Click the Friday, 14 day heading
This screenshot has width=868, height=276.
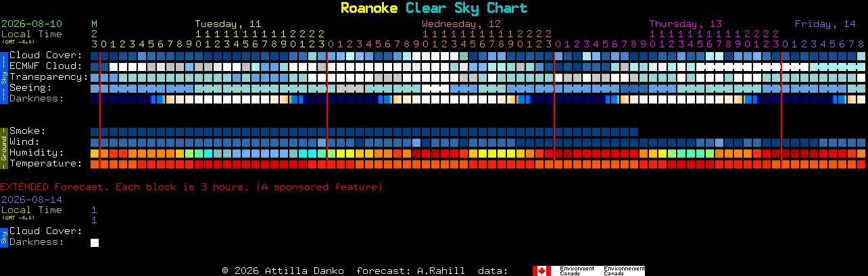pos(825,24)
